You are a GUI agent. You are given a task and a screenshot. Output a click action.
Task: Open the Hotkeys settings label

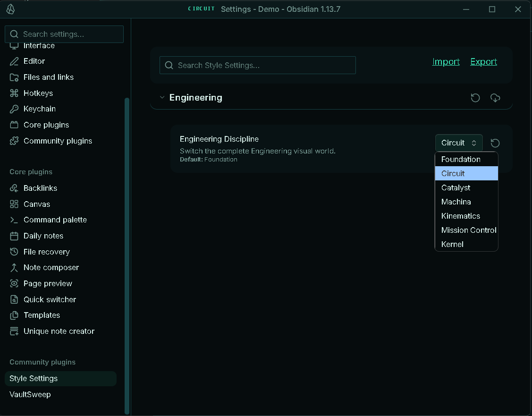38,93
